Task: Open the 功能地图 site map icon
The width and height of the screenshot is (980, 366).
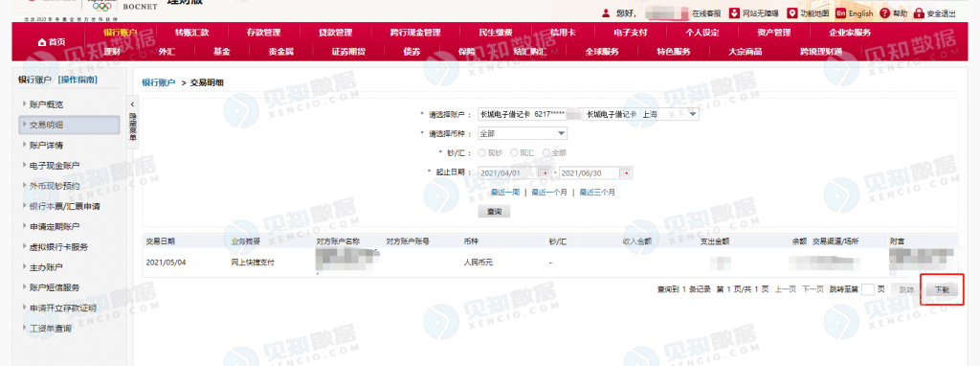Action: tap(791, 13)
